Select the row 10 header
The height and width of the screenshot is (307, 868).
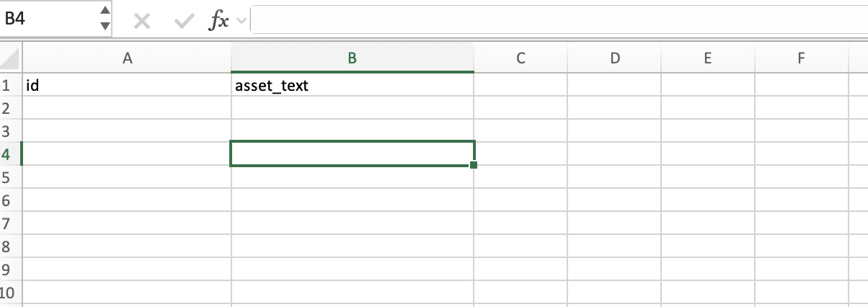(x=10, y=293)
